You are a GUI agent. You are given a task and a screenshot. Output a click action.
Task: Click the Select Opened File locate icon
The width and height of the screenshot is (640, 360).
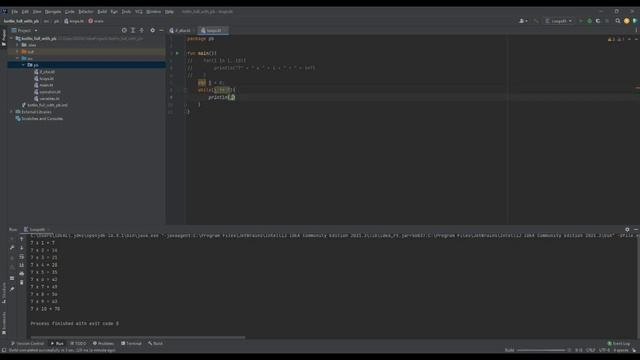tap(124, 31)
